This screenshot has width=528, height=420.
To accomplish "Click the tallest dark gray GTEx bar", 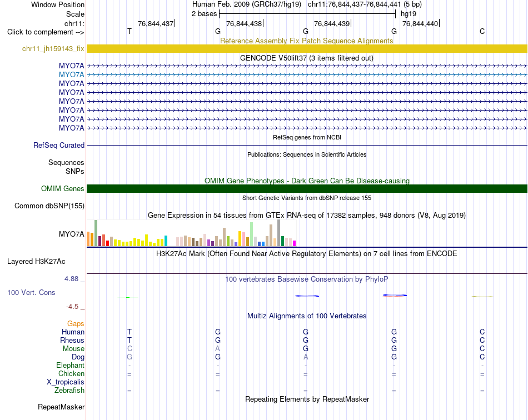I will pyautogui.click(x=278, y=233).
